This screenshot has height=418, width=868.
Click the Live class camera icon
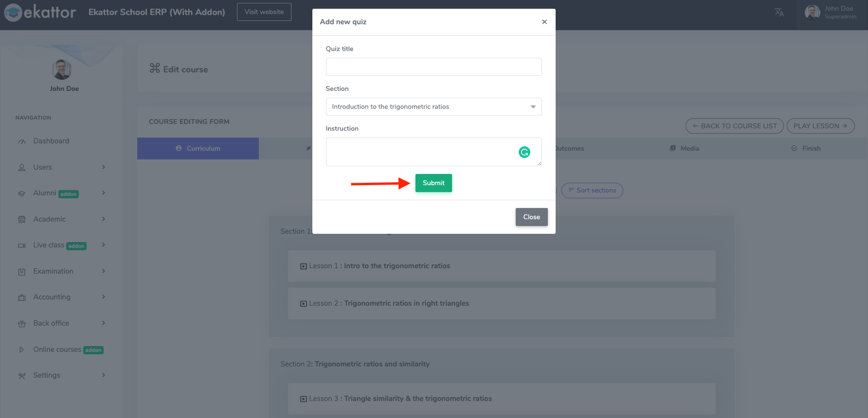click(x=22, y=245)
